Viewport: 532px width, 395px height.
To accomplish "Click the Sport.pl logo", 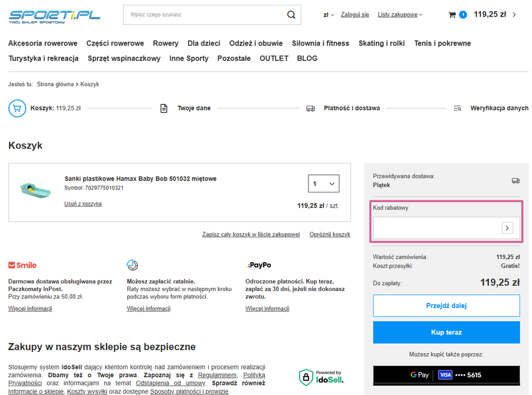I will (x=54, y=15).
